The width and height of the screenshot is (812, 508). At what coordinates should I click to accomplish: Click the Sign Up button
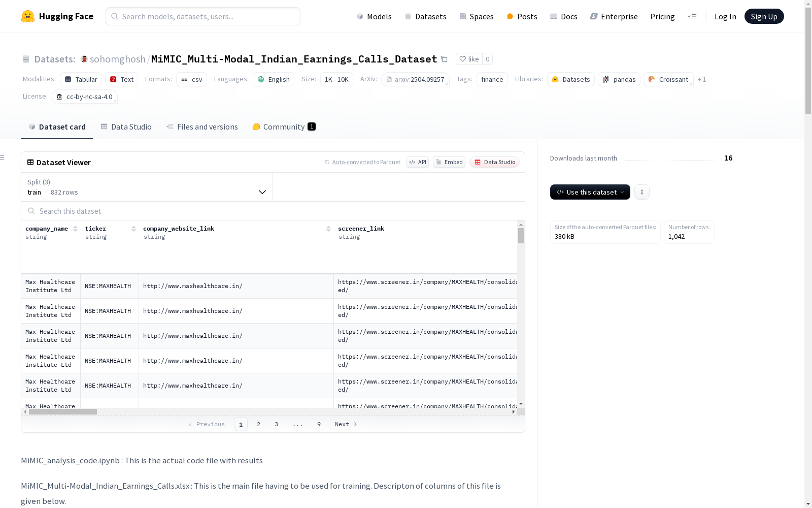pos(764,16)
